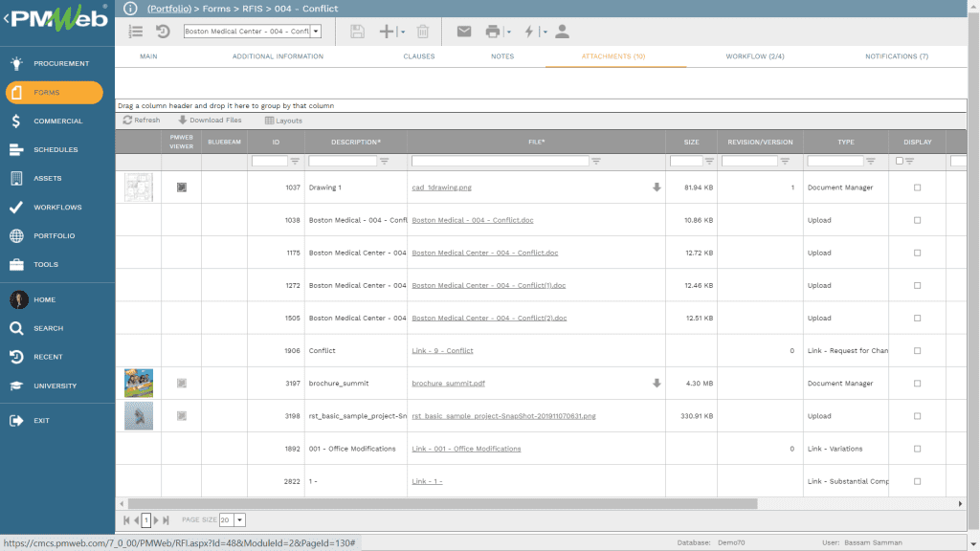Download cad_1drawing.png with arrow icon
Image resolution: width=980 pixels, height=551 pixels.
tap(657, 187)
